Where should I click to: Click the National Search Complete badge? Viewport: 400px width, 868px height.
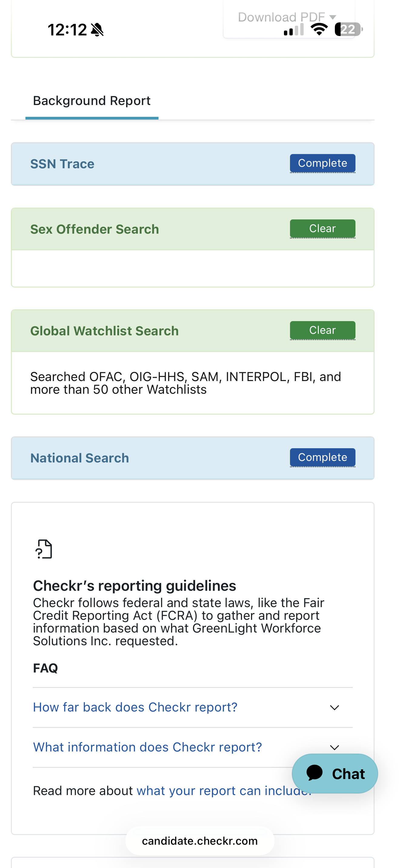coord(322,457)
